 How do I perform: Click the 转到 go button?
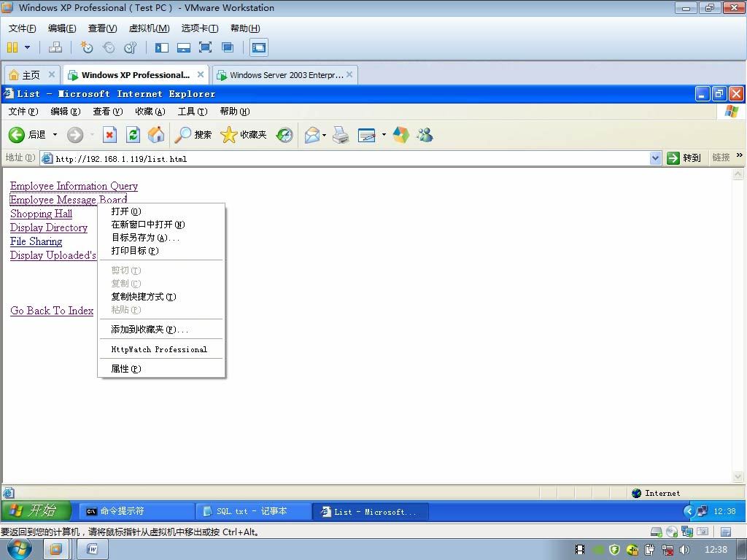684,158
